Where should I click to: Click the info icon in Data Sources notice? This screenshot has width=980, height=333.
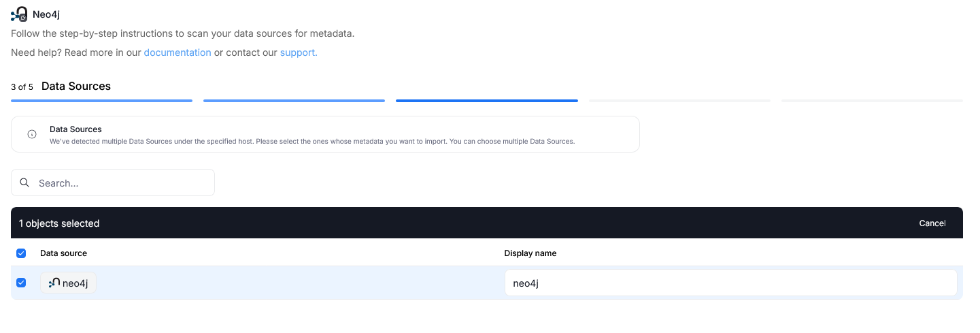pos(32,134)
